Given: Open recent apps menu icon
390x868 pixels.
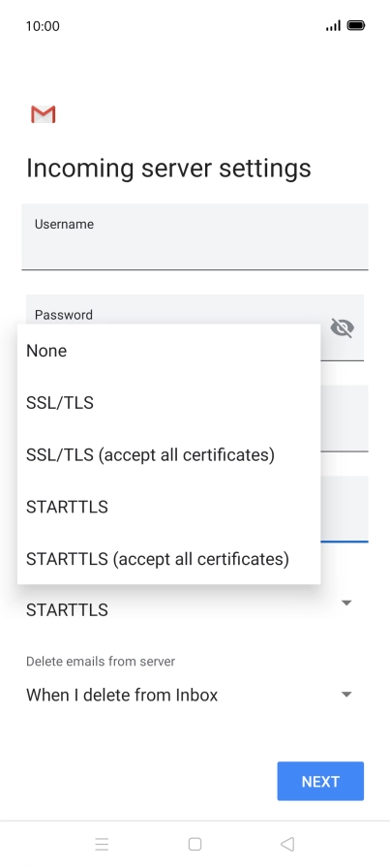Looking at the screenshot, I should tap(102, 844).
